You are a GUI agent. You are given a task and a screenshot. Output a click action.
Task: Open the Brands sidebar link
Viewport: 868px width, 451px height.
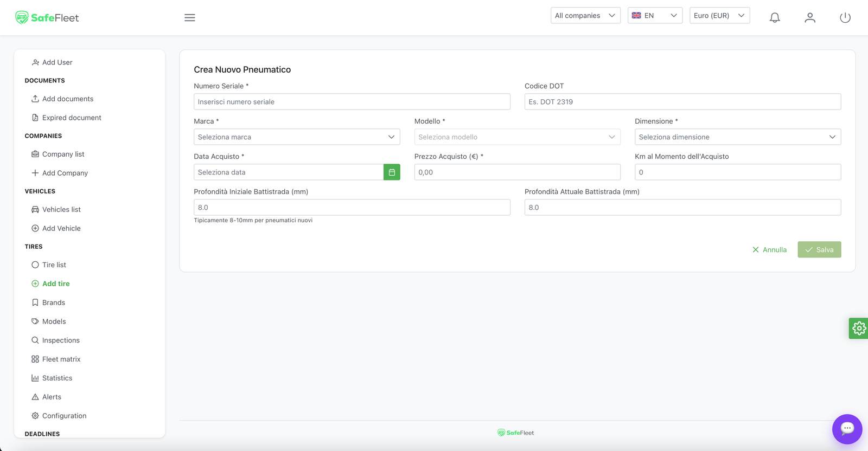(x=54, y=302)
